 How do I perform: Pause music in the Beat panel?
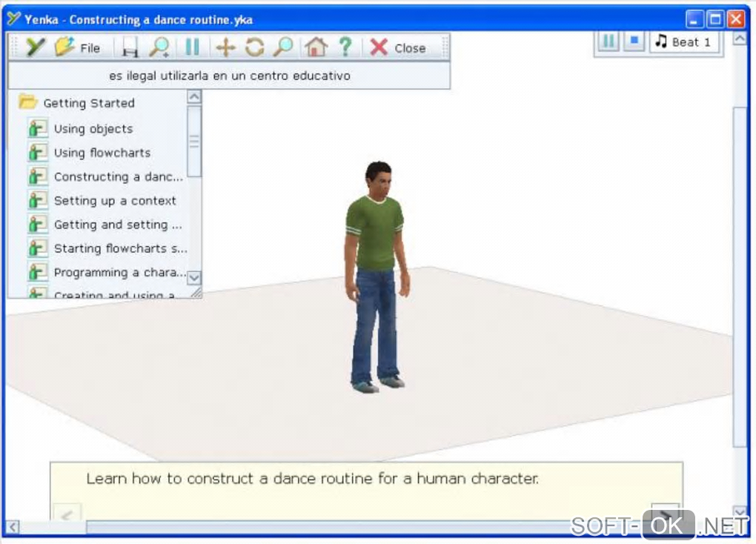[609, 42]
